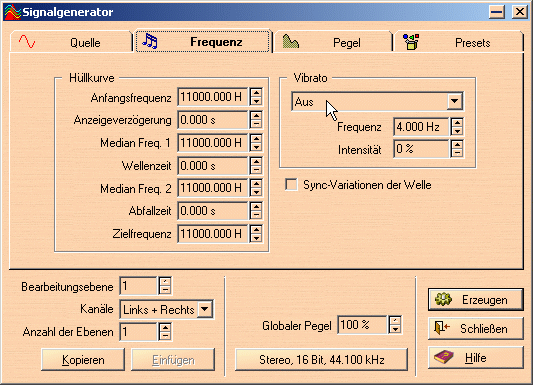The width and height of the screenshot is (533, 385).
Task: Switch to the Quelle tab
Action: (x=71, y=42)
